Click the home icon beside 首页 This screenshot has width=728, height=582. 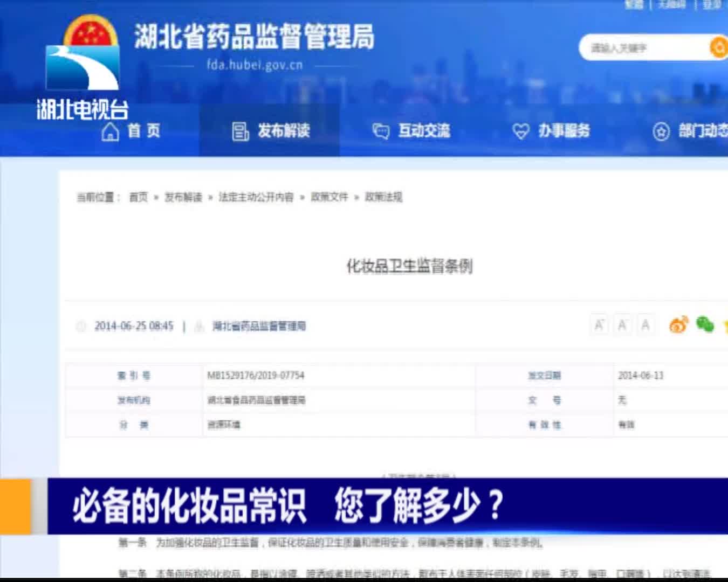pos(110,131)
